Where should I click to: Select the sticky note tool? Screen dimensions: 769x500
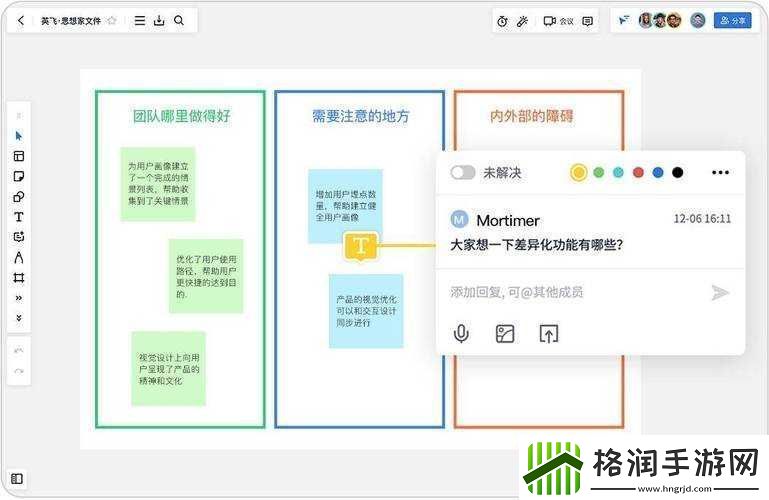[x=19, y=176]
